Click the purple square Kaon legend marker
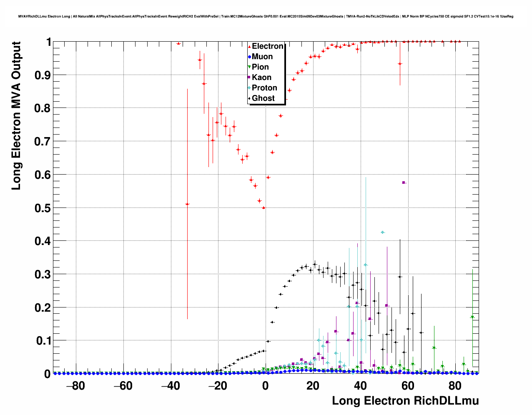The width and height of the screenshot is (532, 415). coord(249,77)
